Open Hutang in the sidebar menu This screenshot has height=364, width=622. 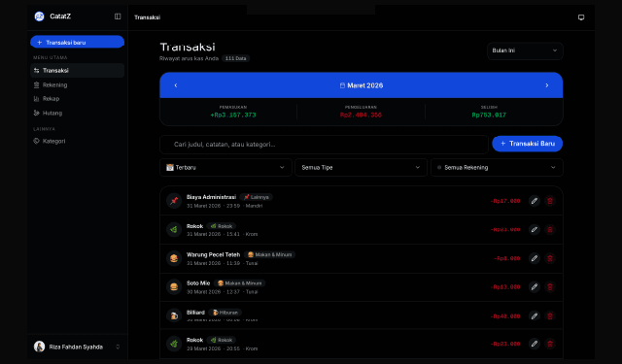click(x=78, y=113)
